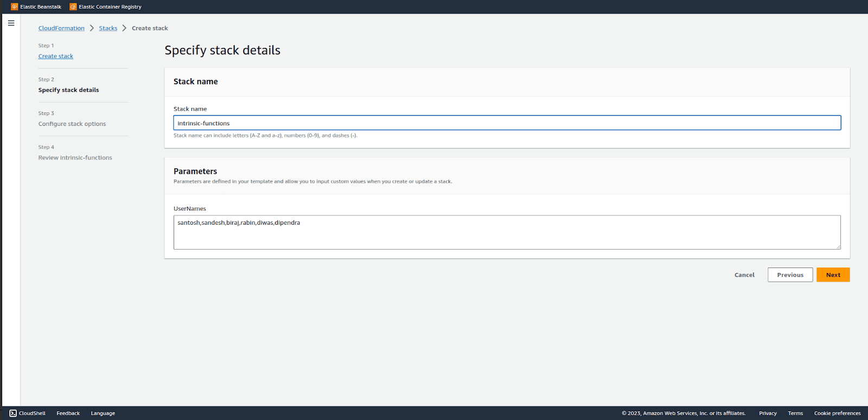Click the 'Stack name' panel heading
This screenshot has width=868, height=420.
[x=196, y=81]
